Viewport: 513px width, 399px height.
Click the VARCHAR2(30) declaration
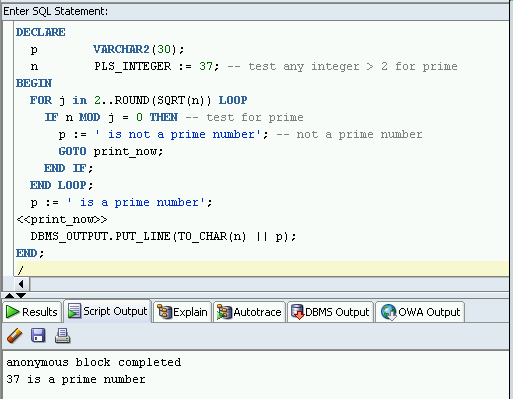(x=138, y=49)
